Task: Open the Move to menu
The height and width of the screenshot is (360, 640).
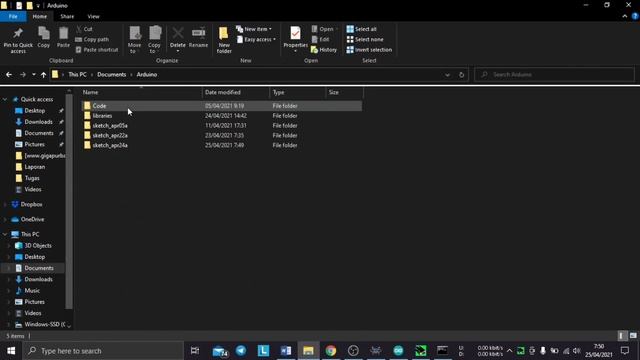Action: (x=134, y=40)
